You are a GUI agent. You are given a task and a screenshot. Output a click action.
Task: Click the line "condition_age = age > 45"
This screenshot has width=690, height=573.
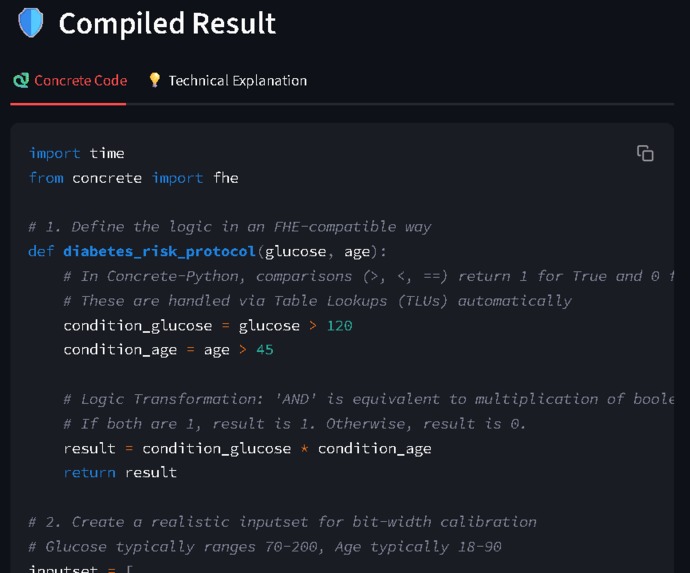168,350
